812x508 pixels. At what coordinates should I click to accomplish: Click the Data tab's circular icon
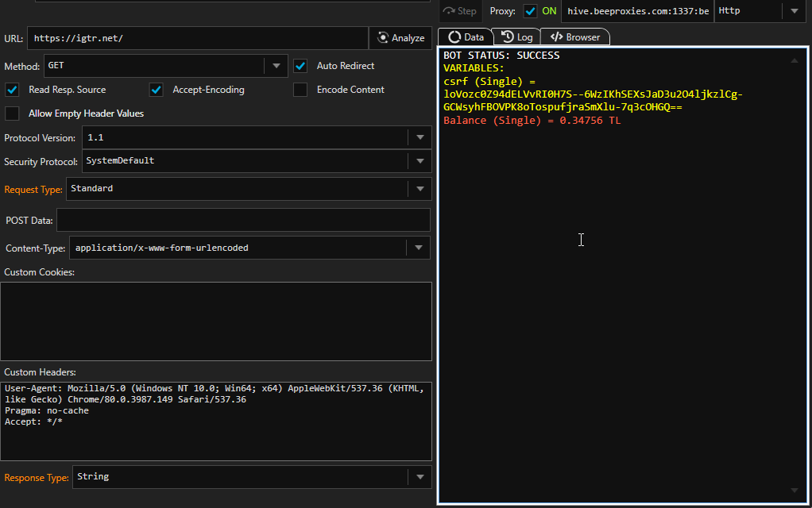pyautogui.click(x=454, y=37)
